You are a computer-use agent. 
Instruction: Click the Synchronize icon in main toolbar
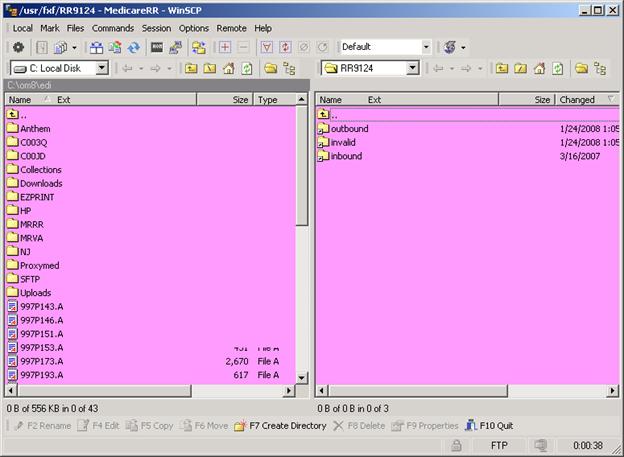tap(132, 47)
